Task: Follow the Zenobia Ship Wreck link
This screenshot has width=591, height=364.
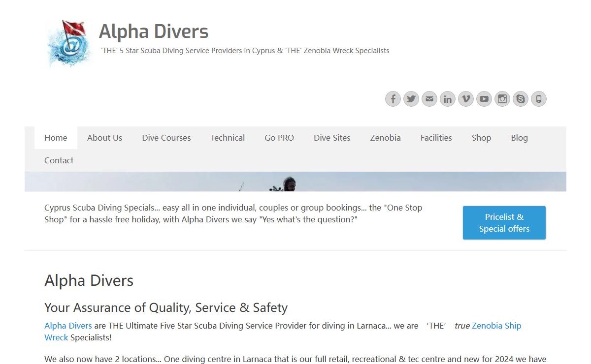Action: [496, 326]
